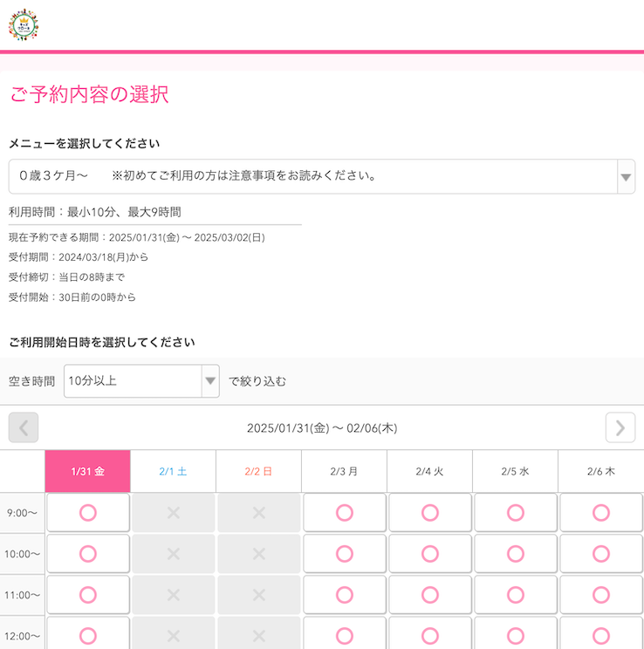Select the 9:00 slot on 1/31 Friday

click(x=88, y=513)
